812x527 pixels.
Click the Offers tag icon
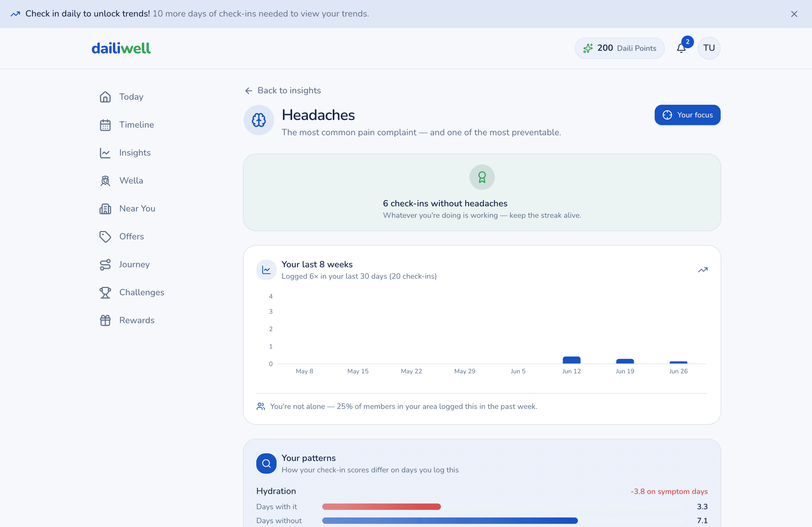pos(105,236)
